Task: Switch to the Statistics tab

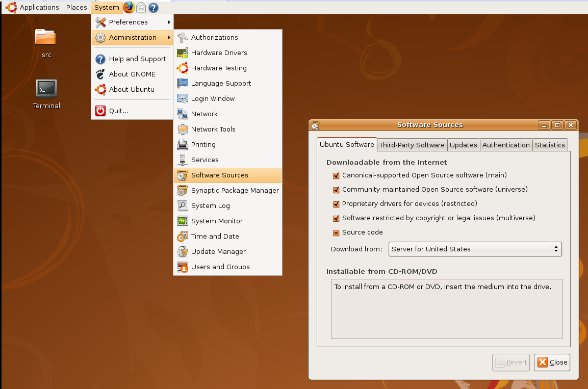Action: coord(550,145)
